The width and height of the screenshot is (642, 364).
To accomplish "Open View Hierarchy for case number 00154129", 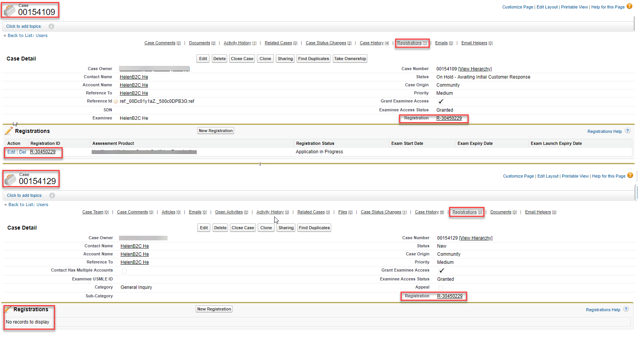I will click(476, 238).
